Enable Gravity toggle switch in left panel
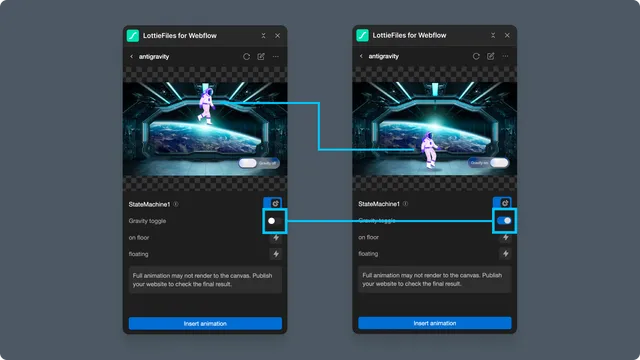Screen dimensions: 640x360 [275, 221]
